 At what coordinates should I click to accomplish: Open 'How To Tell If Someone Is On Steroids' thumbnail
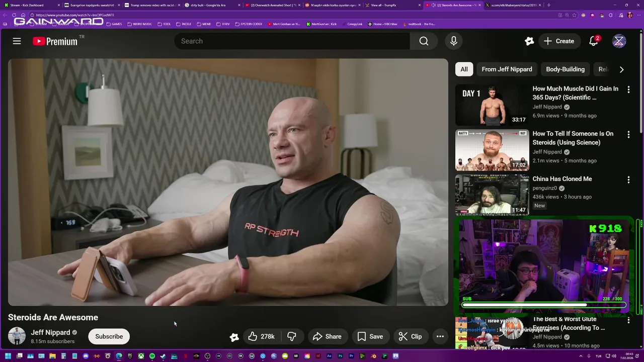492,150
